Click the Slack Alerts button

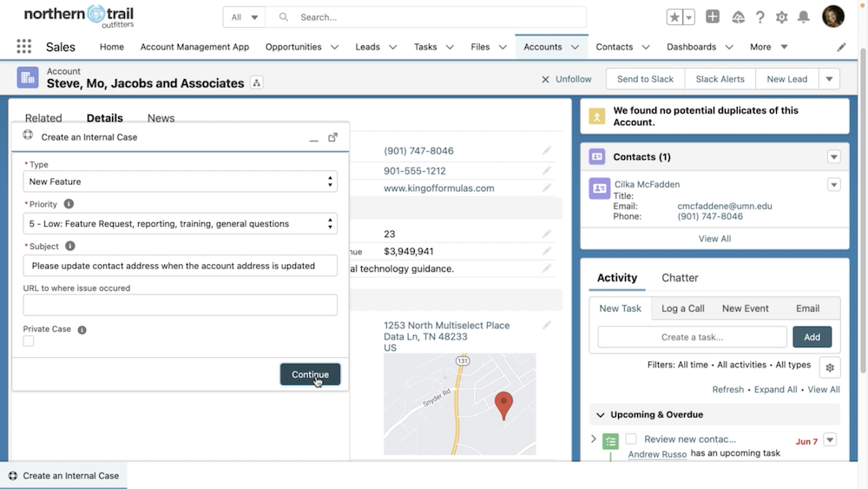pyautogui.click(x=720, y=79)
